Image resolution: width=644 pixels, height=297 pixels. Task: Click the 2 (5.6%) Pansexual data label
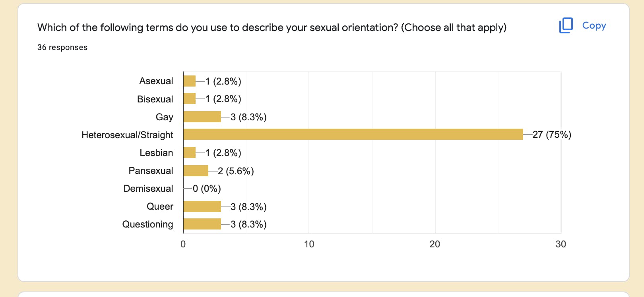tap(236, 171)
